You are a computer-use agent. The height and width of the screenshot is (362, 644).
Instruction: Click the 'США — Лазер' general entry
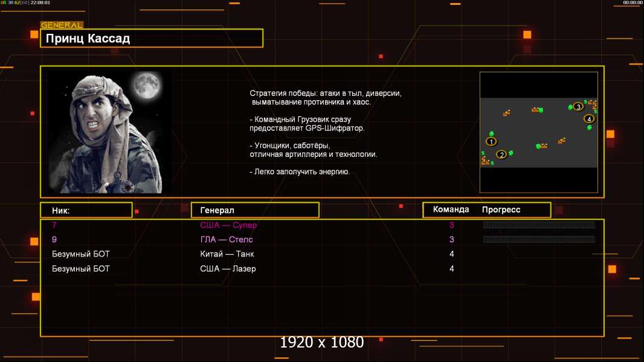coord(228,268)
